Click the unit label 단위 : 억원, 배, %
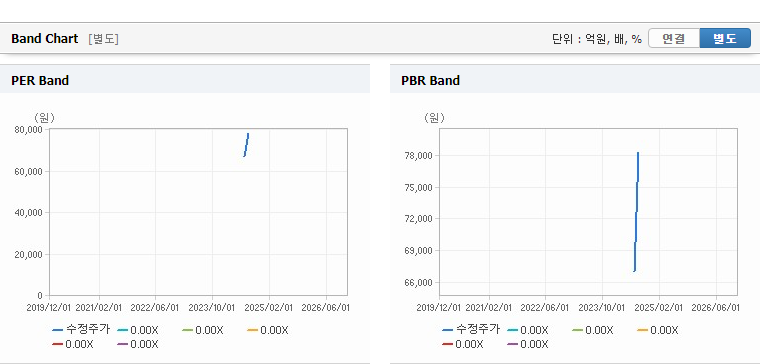Viewport: 760px width, 364px height. 597,39
